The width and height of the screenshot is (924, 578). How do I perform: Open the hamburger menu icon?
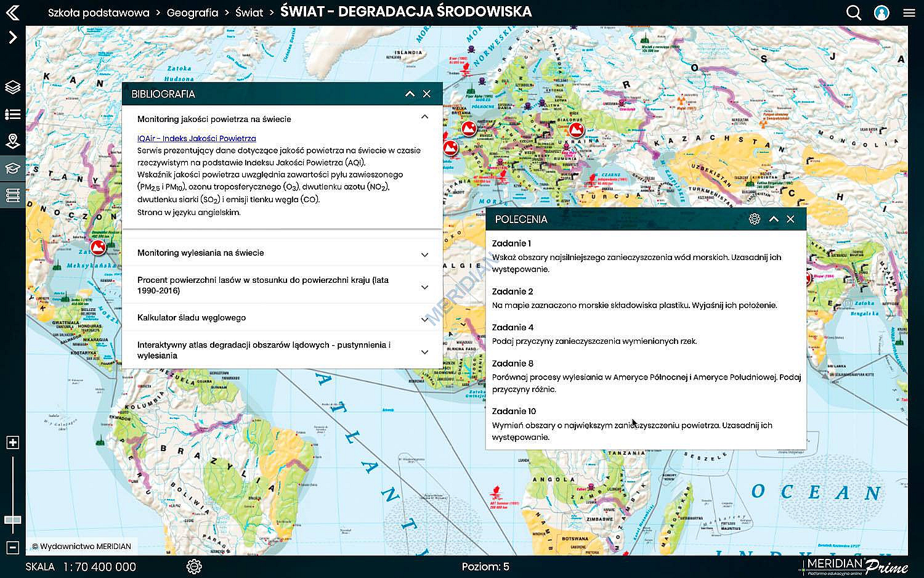click(x=909, y=12)
